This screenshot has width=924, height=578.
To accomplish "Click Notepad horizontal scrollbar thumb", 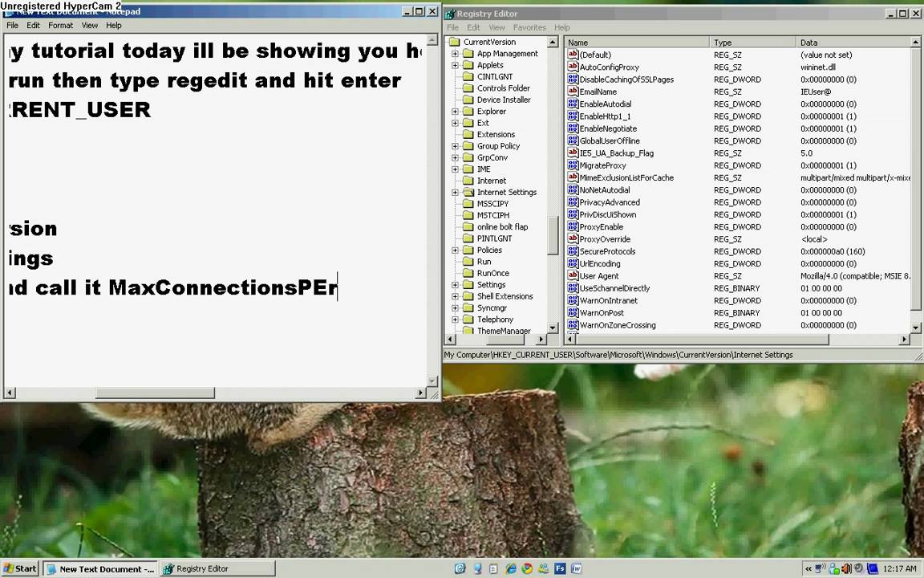I will [155, 393].
